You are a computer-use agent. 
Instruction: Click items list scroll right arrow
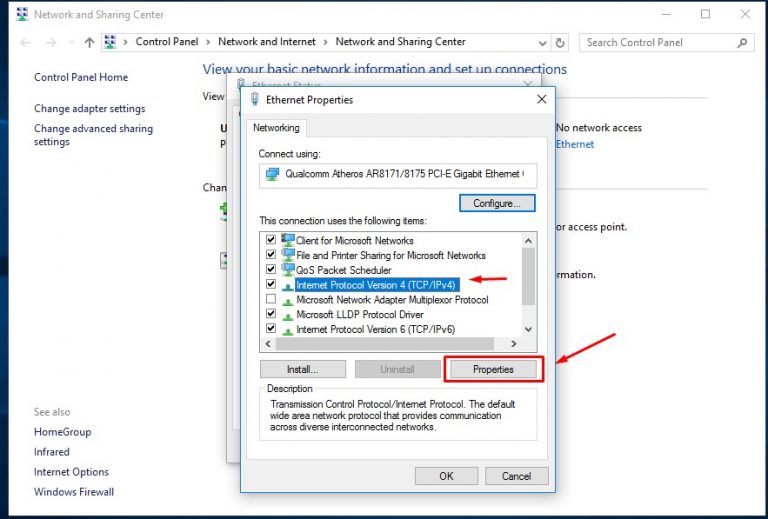[513, 344]
